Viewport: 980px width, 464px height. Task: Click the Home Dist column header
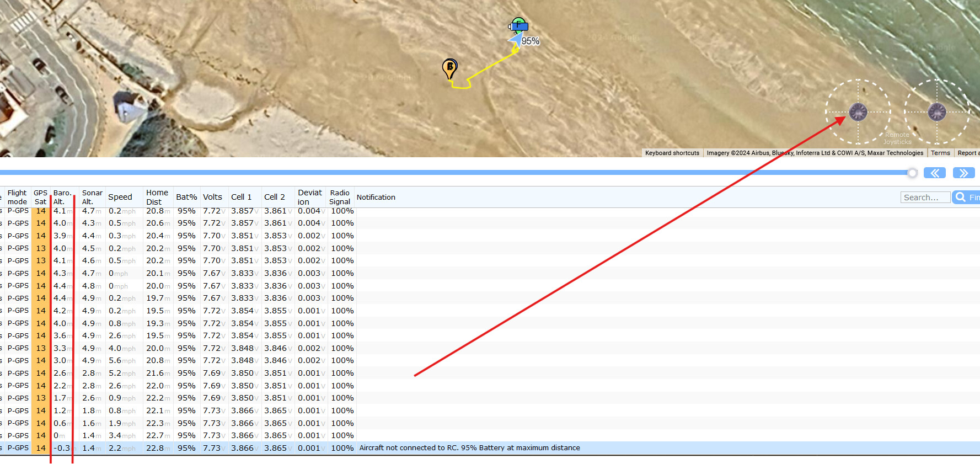tap(157, 197)
